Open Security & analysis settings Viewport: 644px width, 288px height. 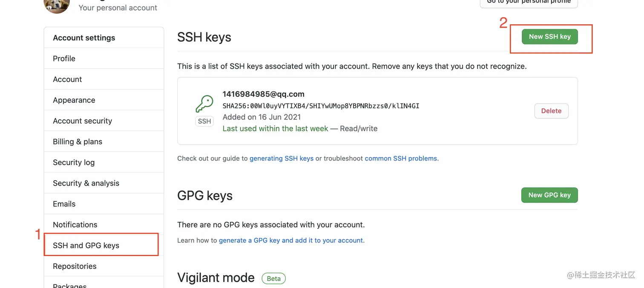click(x=86, y=183)
